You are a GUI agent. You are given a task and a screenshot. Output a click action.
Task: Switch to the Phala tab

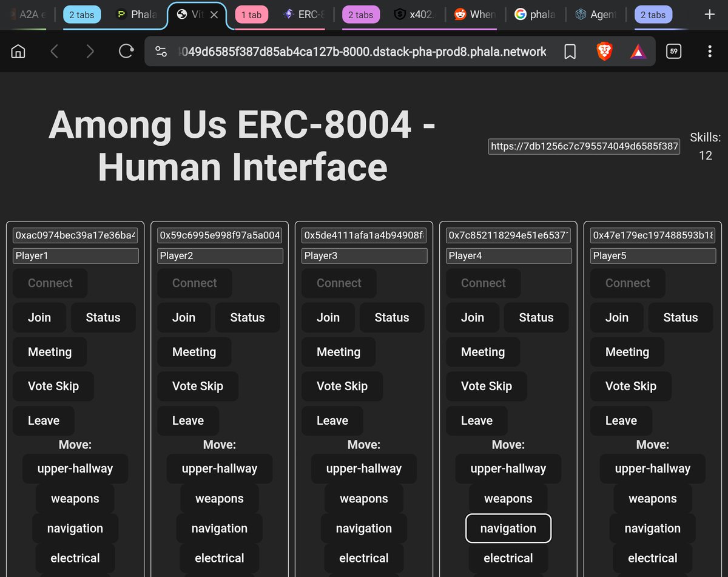pyautogui.click(x=136, y=15)
